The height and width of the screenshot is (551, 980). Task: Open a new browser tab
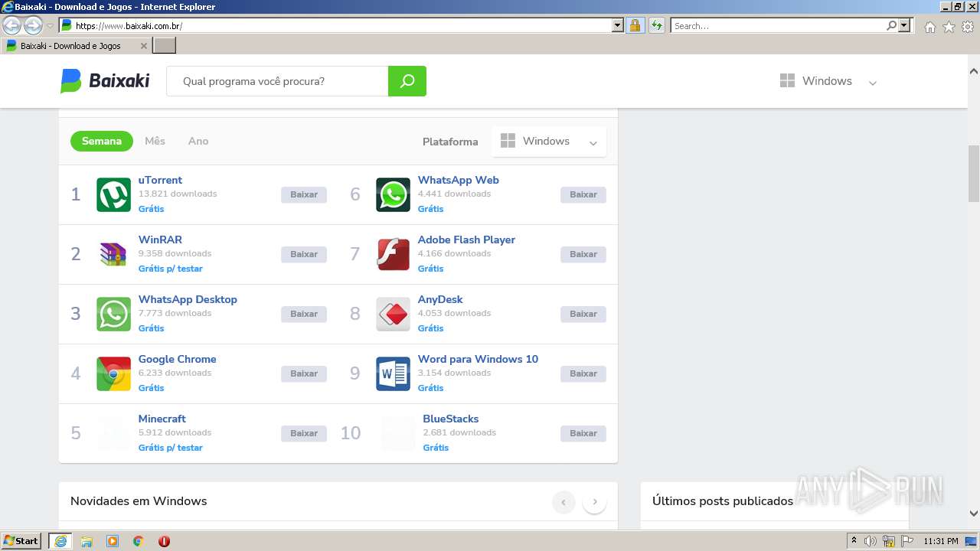point(165,46)
